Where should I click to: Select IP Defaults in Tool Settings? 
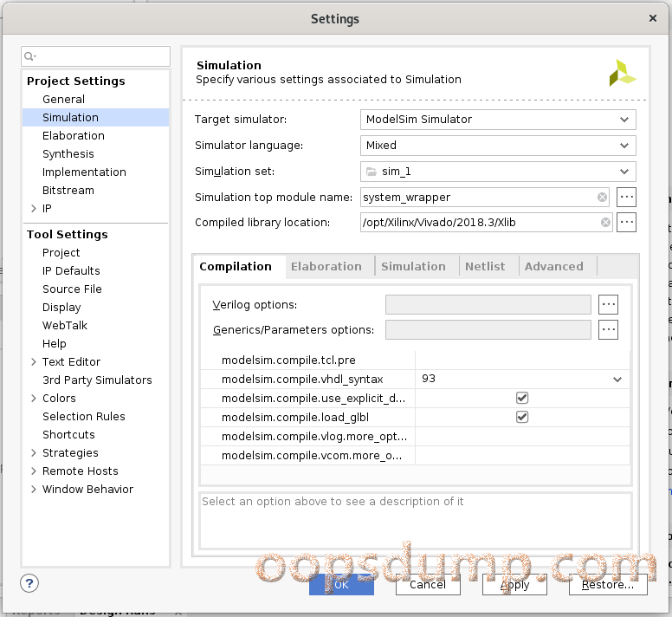pos(71,271)
